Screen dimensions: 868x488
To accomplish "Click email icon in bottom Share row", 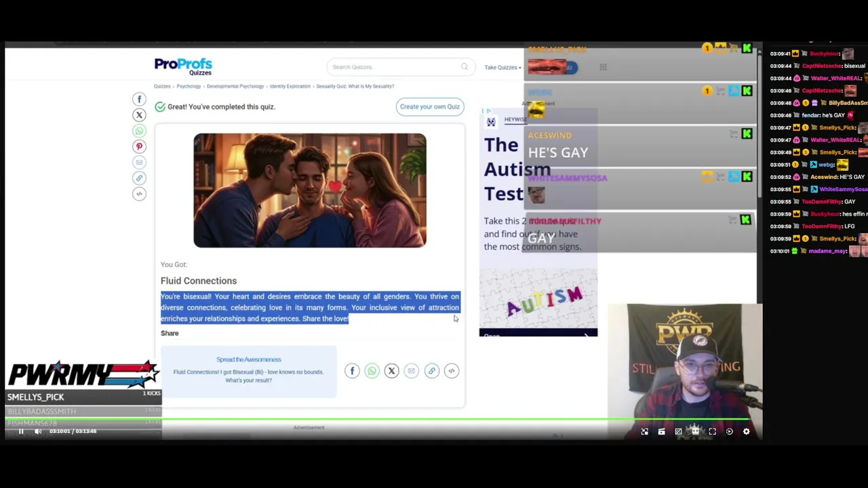I will pos(412,371).
